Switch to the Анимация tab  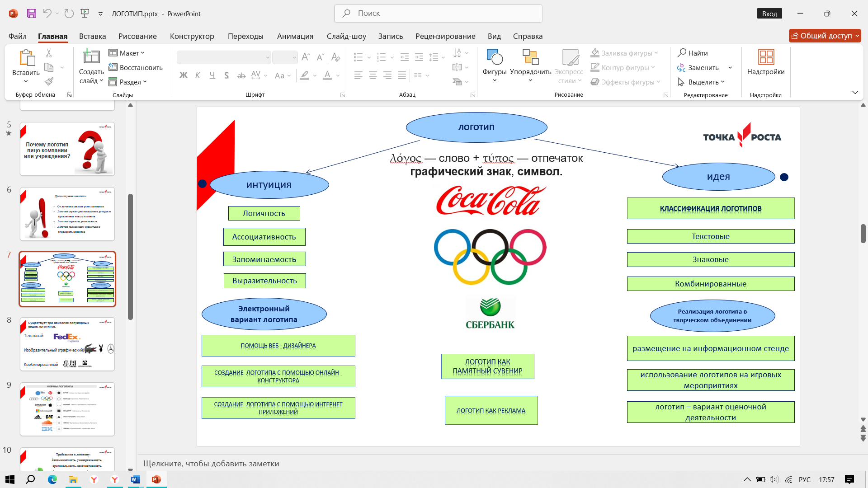pos(295,36)
